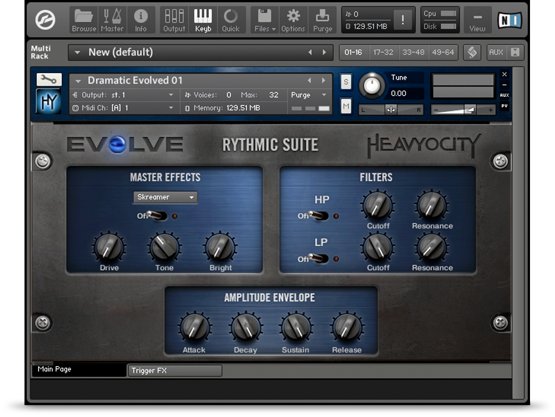Click the Bright knob
The width and height of the screenshot is (555, 417).
pyautogui.click(x=220, y=247)
